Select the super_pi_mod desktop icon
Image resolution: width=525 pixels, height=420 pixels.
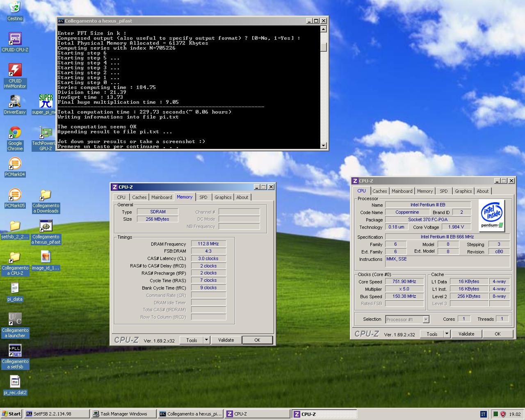coord(45,105)
